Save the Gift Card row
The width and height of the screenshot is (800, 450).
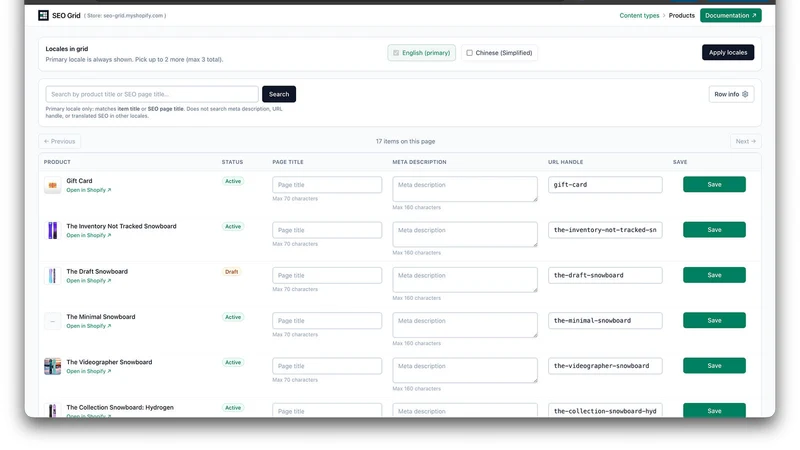(714, 184)
